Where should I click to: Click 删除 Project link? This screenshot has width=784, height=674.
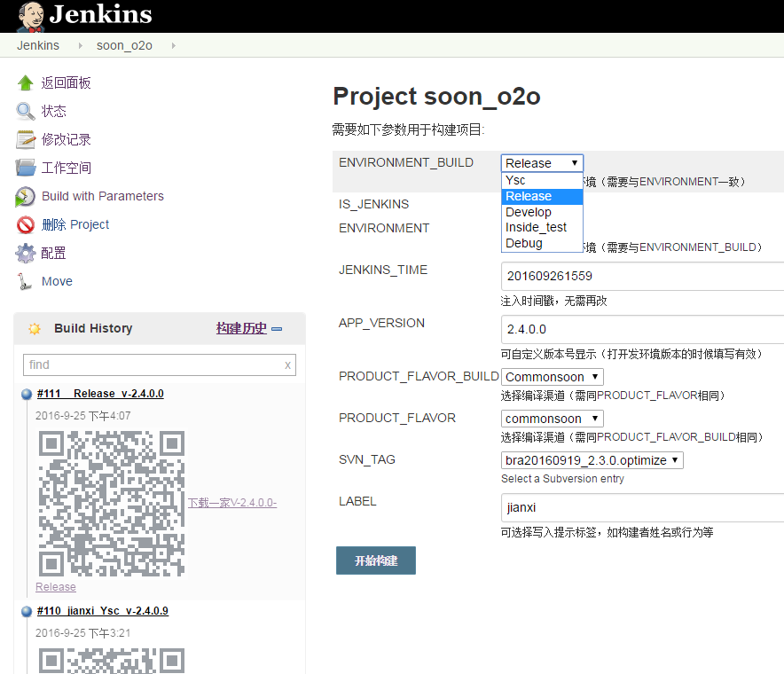(75, 224)
